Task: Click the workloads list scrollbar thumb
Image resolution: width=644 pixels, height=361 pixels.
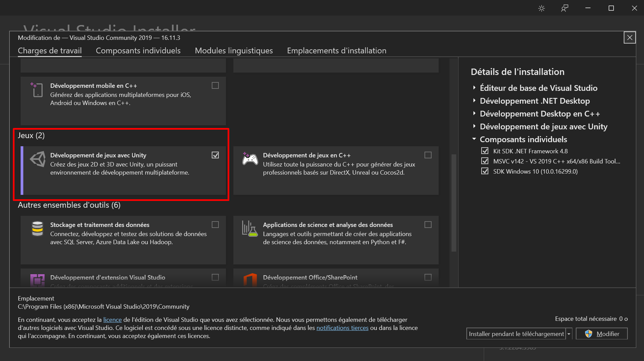Action: pos(454,203)
